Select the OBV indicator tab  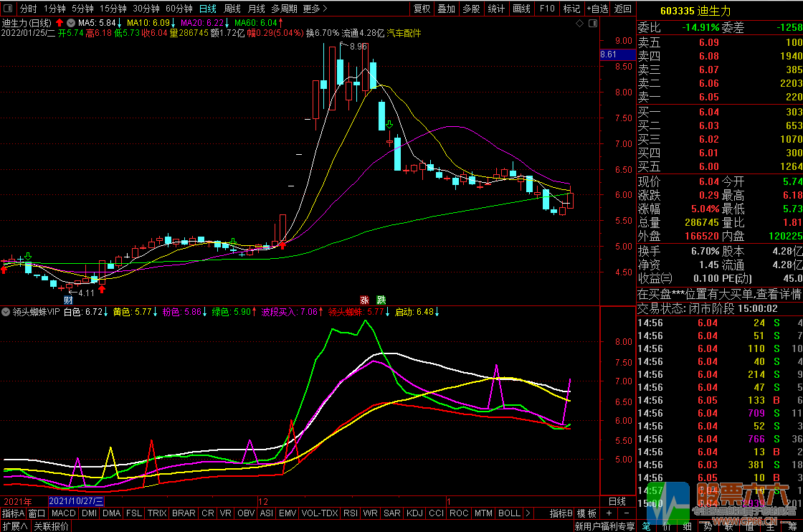coord(247,513)
